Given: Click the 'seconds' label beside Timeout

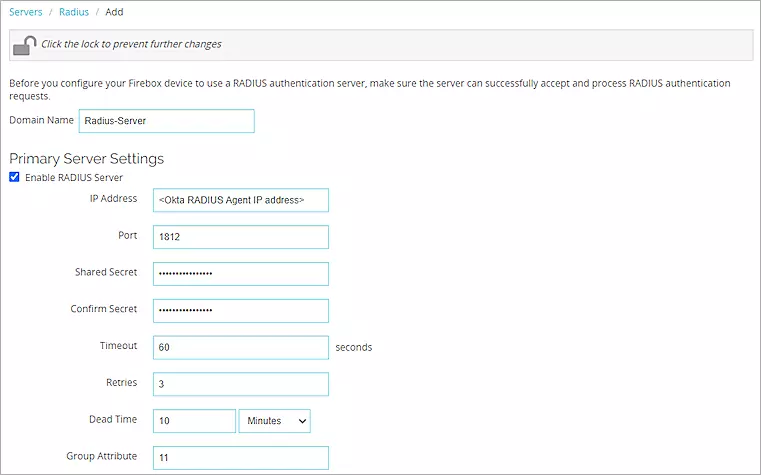Looking at the screenshot, I should pos(354,347).
